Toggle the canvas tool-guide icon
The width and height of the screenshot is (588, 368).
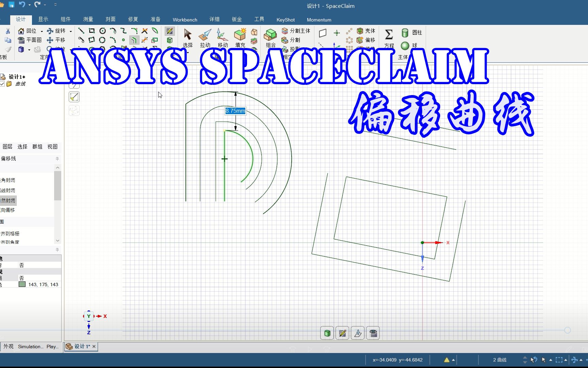(x=74, y=97)
